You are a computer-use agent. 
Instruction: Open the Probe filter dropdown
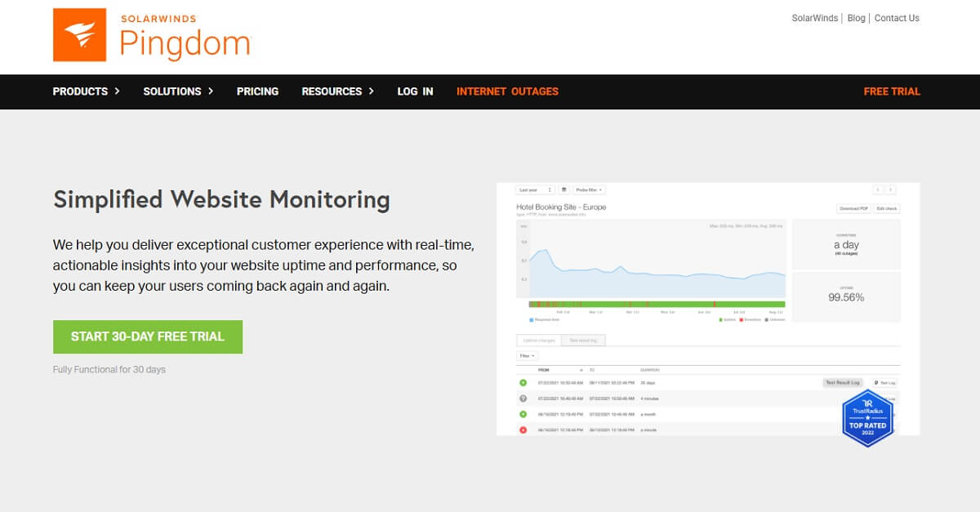589,189
